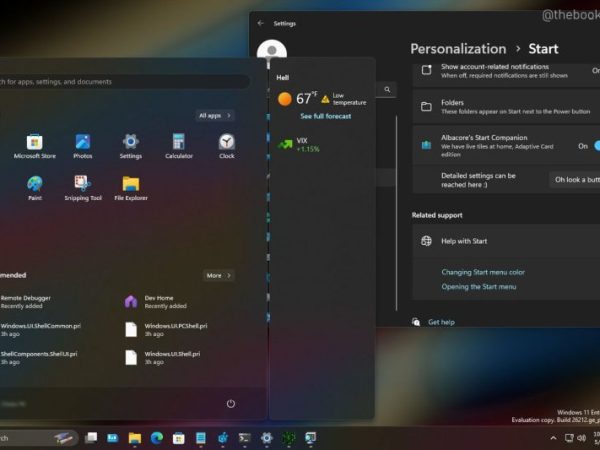This screenshot has height=450, width=600.
Task: Launch the Photos app
Action: click(x=83, y=146)
